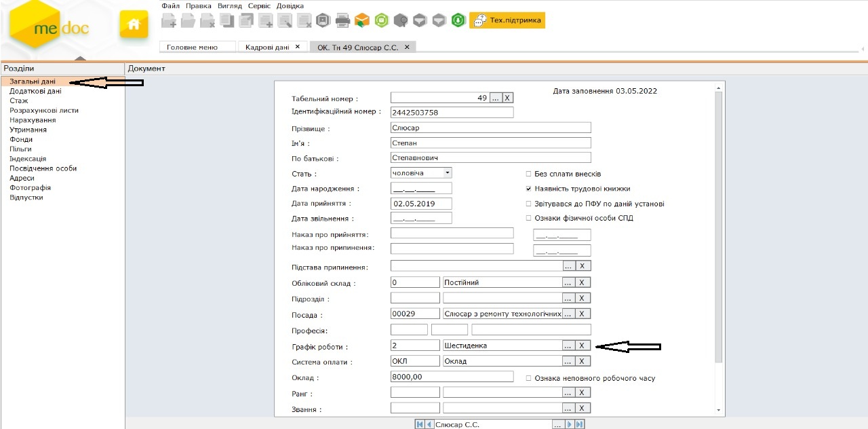
Task: Click the yellow Home button
Action: [x=134, y=24]
